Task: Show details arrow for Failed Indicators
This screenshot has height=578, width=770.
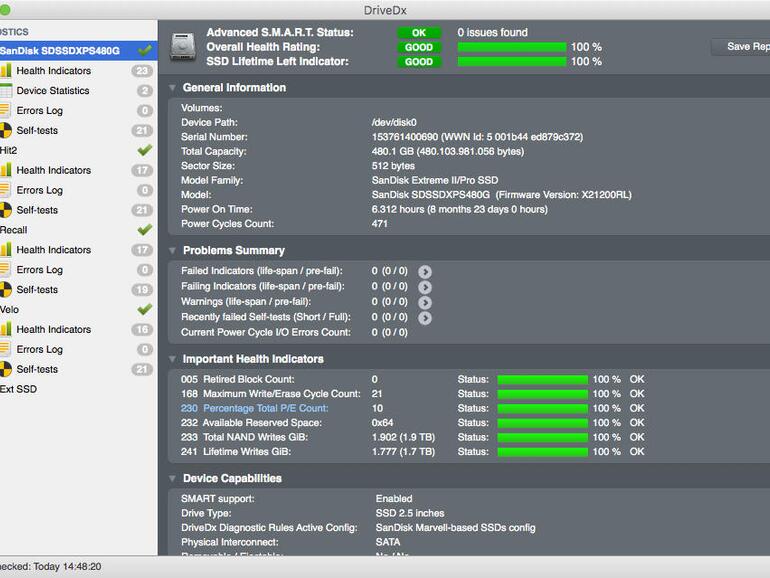Action: point(425,272)
